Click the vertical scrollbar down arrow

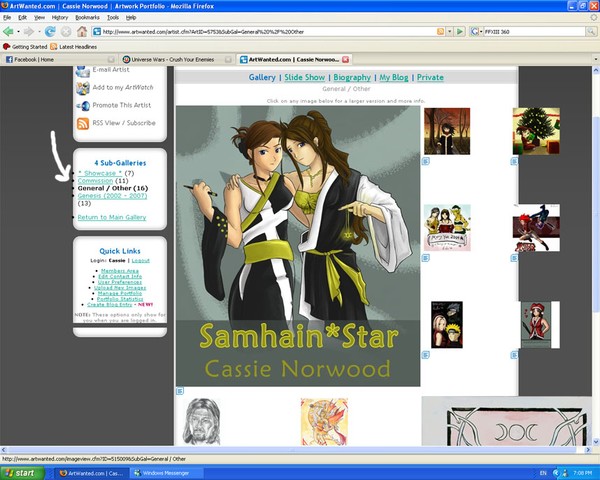[x=595, y=442]
